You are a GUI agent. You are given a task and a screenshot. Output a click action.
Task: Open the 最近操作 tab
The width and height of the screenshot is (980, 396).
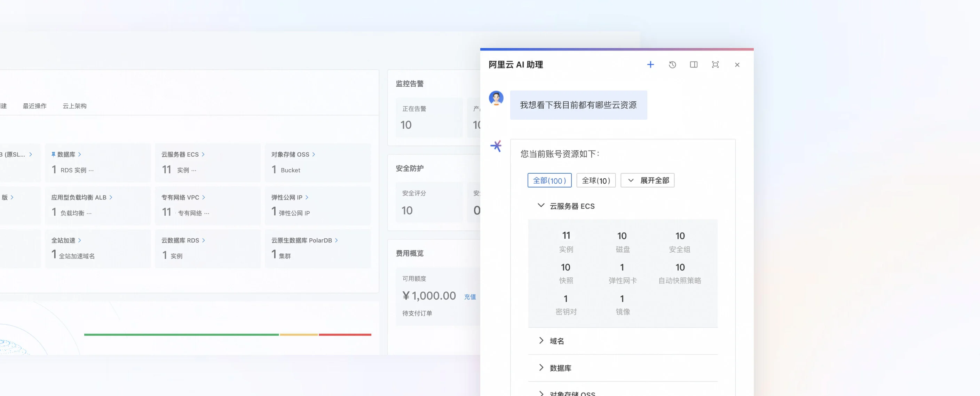34,106
